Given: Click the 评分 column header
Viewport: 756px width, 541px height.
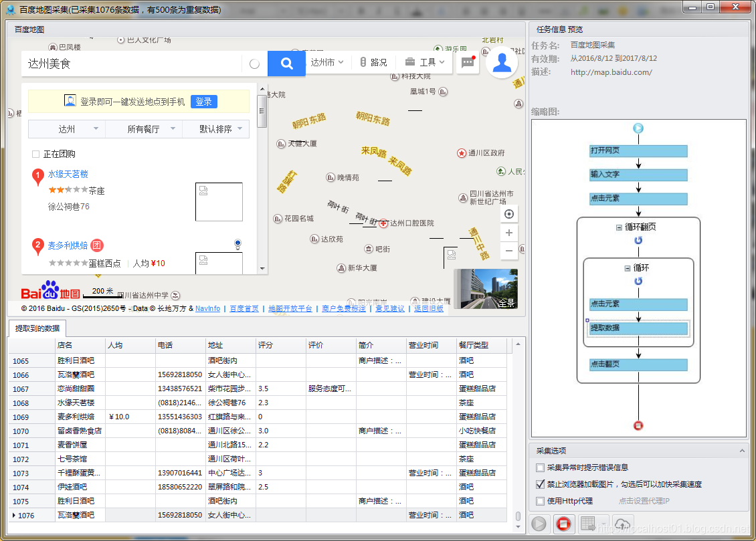Looking at the screenshot, I should (x=280, y=346).
